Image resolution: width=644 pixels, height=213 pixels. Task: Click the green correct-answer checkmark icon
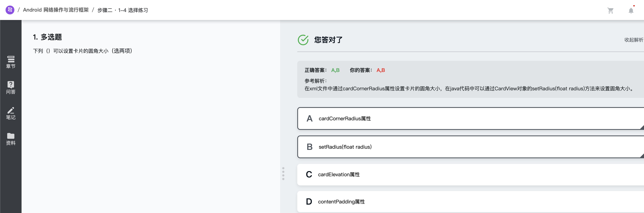[x=303, y=40]
